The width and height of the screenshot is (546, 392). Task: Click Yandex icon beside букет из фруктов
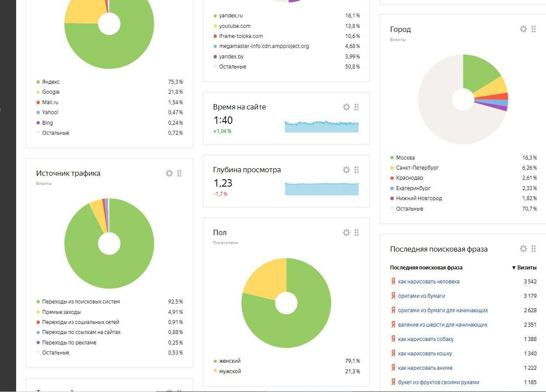click(393, 382)
